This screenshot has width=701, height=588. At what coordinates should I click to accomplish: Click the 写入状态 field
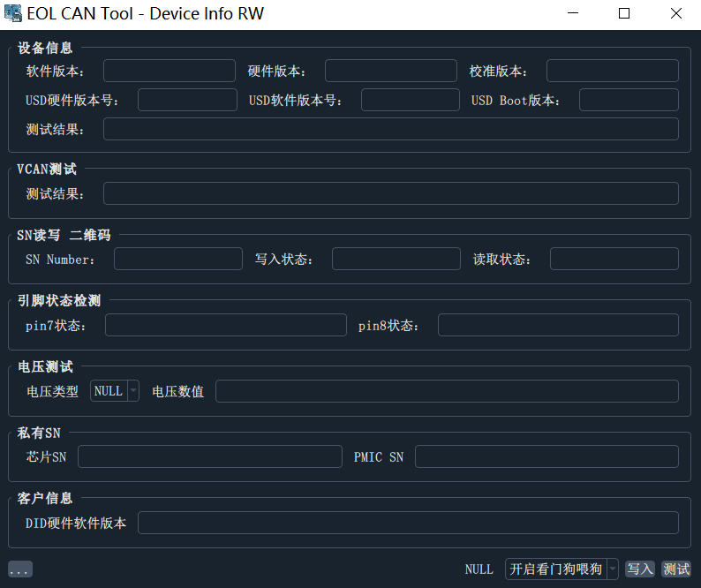(x=396, y=259)
